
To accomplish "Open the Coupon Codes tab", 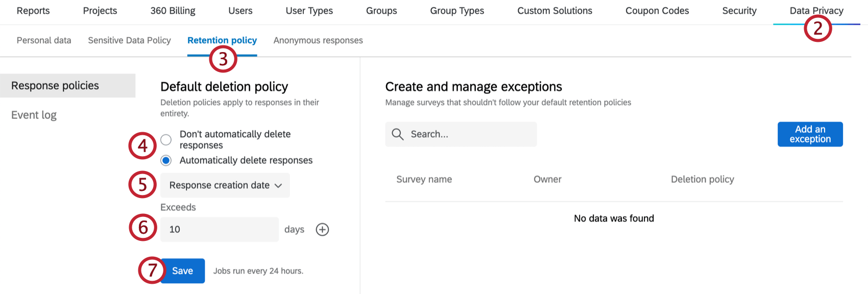I will pyautogui.click(x=657, y=11).
